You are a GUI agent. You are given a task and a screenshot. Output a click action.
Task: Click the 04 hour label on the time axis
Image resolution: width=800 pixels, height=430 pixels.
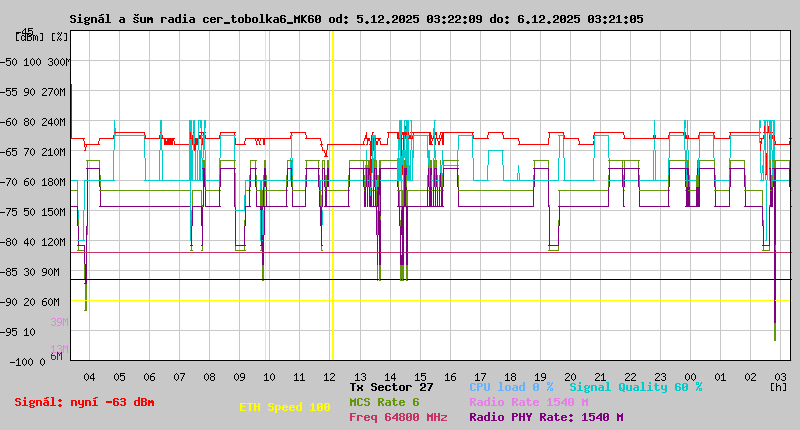pyautogui.click(x=89, y=377)
